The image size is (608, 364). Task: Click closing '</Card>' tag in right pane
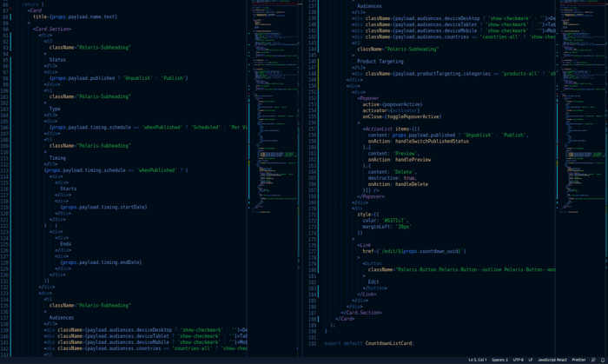tap(345, 319)
